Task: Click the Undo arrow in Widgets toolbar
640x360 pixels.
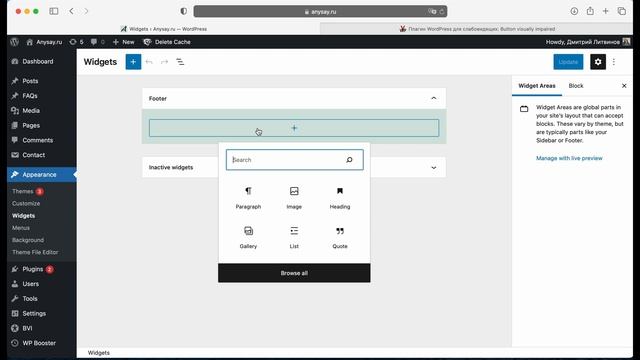Action: [149, 62]
